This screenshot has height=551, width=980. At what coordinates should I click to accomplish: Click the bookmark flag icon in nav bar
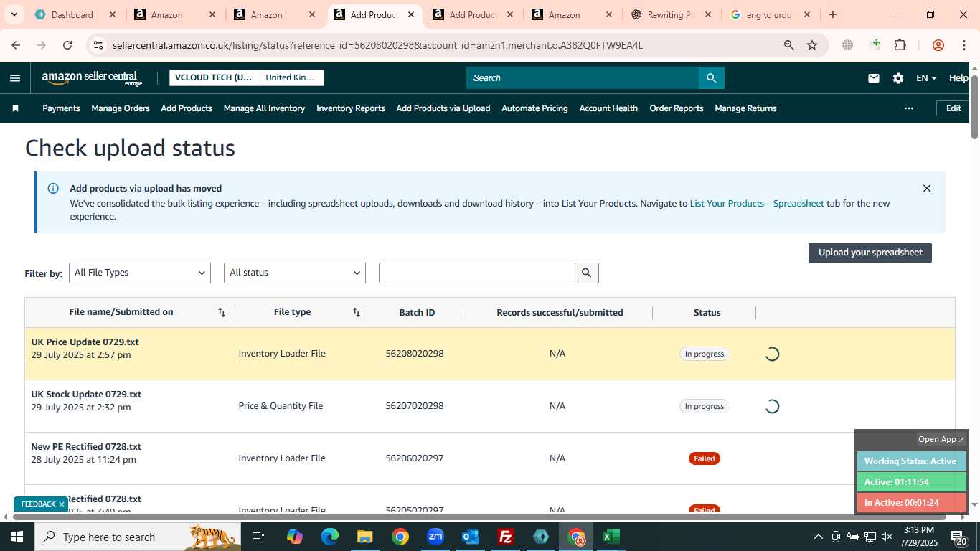[15, 108]
